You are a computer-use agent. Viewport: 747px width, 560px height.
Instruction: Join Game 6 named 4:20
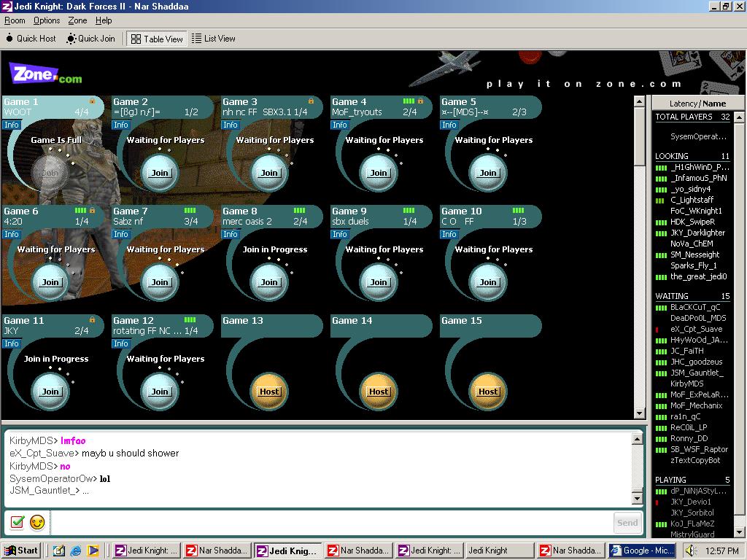(x=50, y=282)
